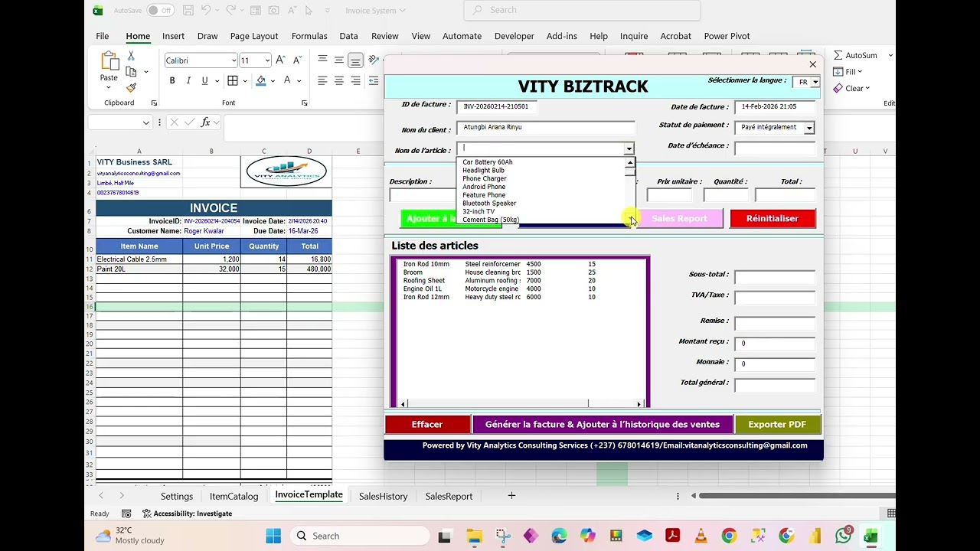The width and height of the screenshot is (980, 551).
Task: Click Accessibility: Investigate in status bar
Action: 188,514
